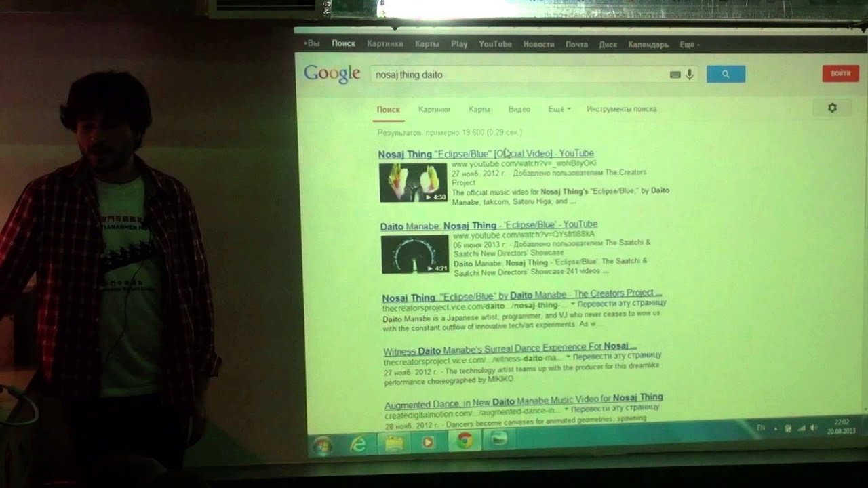Click the results count text 'примерно 19 600'
The image size is (868, 488).
click(x=454, y=132)
